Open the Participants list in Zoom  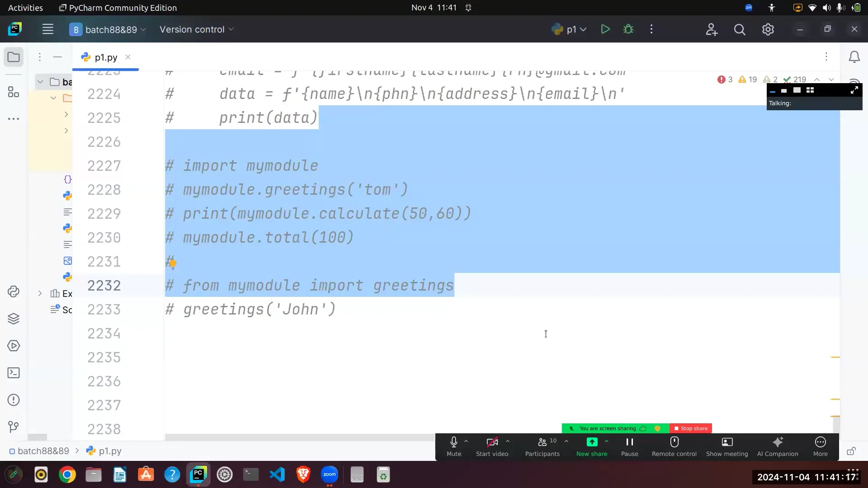(x=541, y=446)
